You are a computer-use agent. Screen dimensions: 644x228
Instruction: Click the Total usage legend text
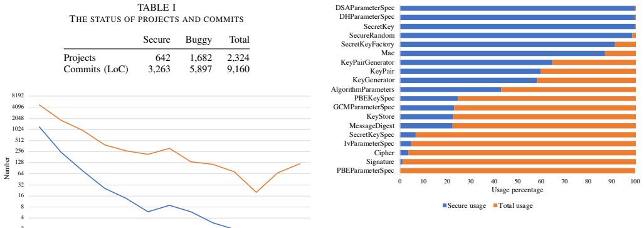click(x=515, y=205)
